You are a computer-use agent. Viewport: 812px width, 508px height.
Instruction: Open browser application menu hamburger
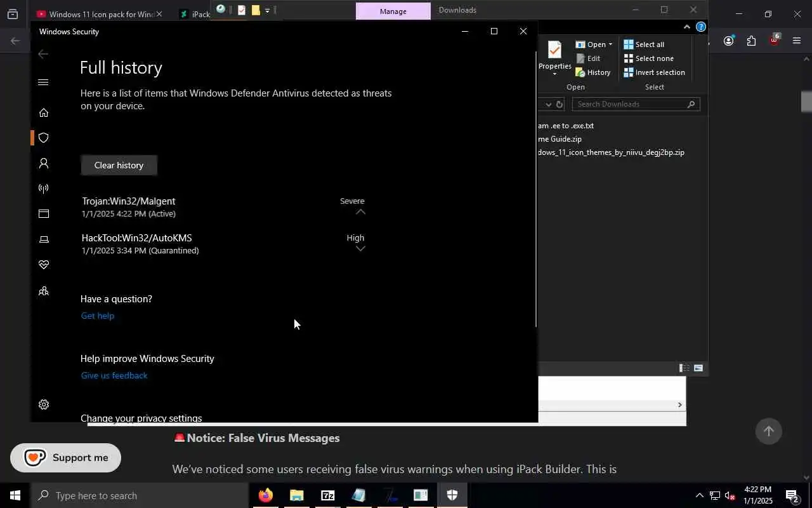pos(797,41)
